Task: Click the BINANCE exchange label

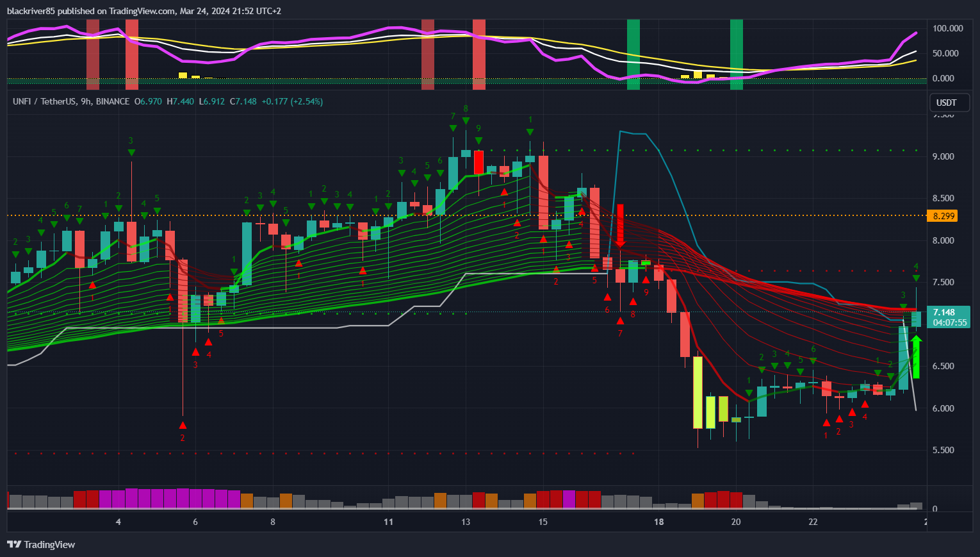Action: pos(113,101)
